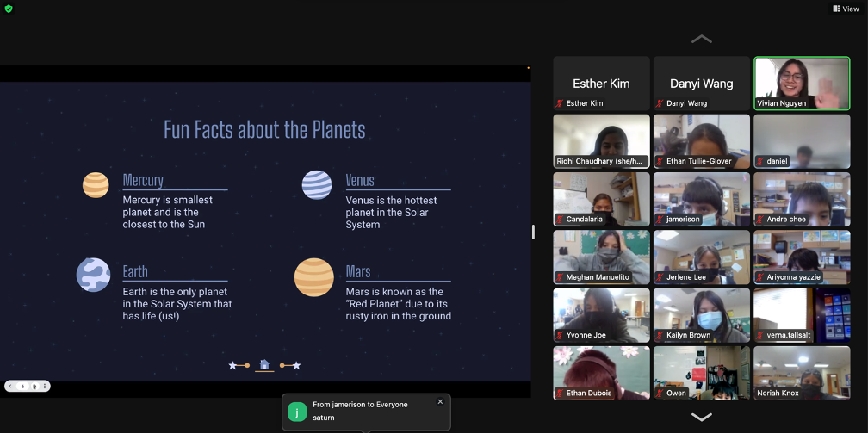Open slide options three-dot menu
The height and width of the screenshot is (434, 868).
[45, 386]
